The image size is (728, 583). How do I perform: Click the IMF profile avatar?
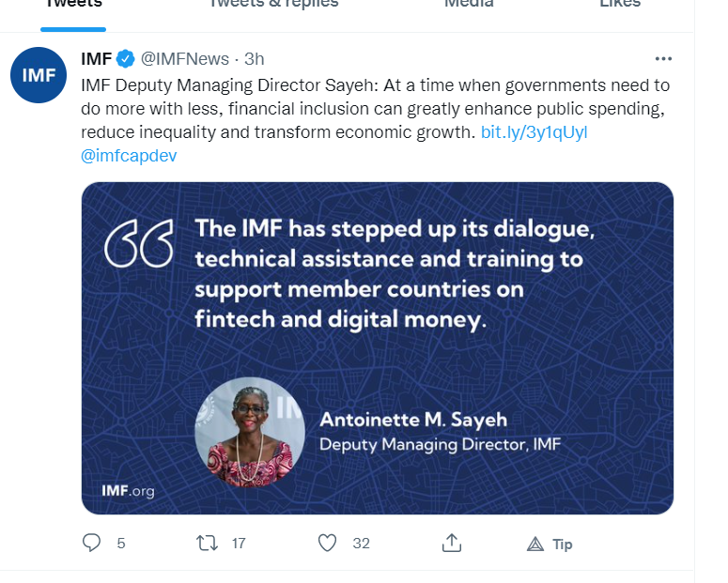point(39,74)
